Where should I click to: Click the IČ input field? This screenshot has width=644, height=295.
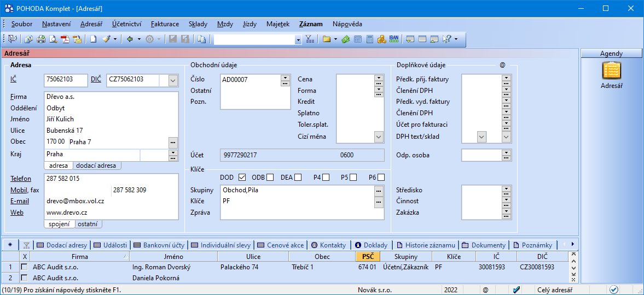coord(66,80)
